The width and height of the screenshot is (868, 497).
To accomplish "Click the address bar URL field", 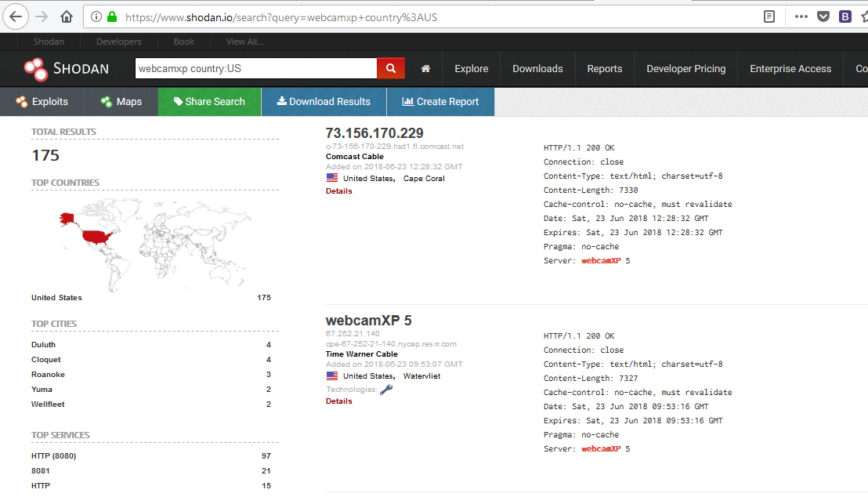I will (421, 17).
